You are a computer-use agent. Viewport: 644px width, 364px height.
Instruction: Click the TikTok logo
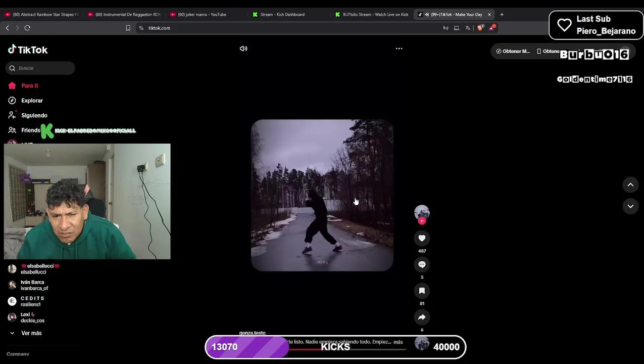[x=28, y=50]
